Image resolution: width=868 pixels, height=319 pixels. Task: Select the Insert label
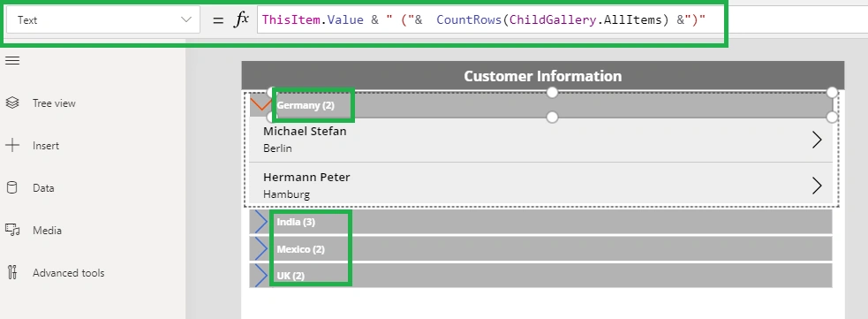[x=46, y=146]
